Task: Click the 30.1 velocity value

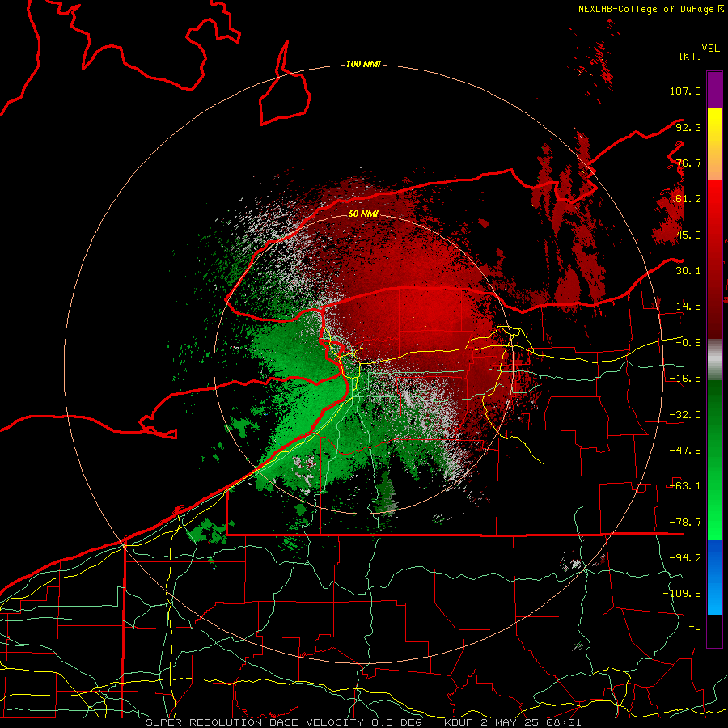Action: (688, 271)
